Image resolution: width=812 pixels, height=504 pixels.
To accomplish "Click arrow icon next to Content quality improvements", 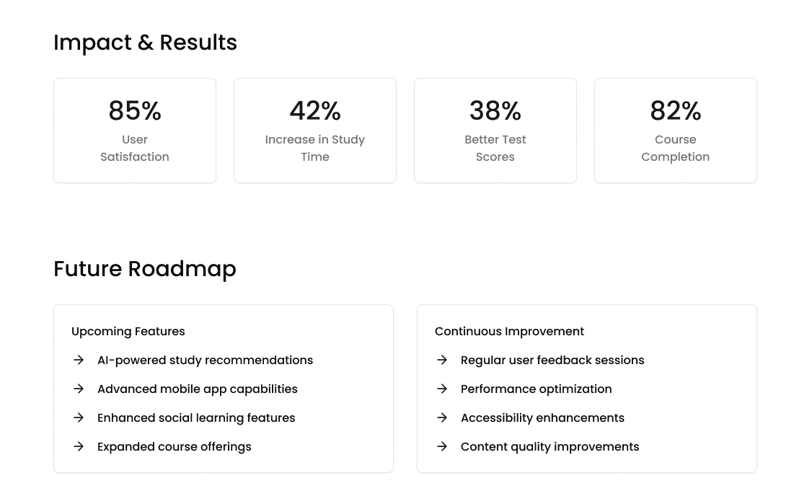I will (442, 446).
